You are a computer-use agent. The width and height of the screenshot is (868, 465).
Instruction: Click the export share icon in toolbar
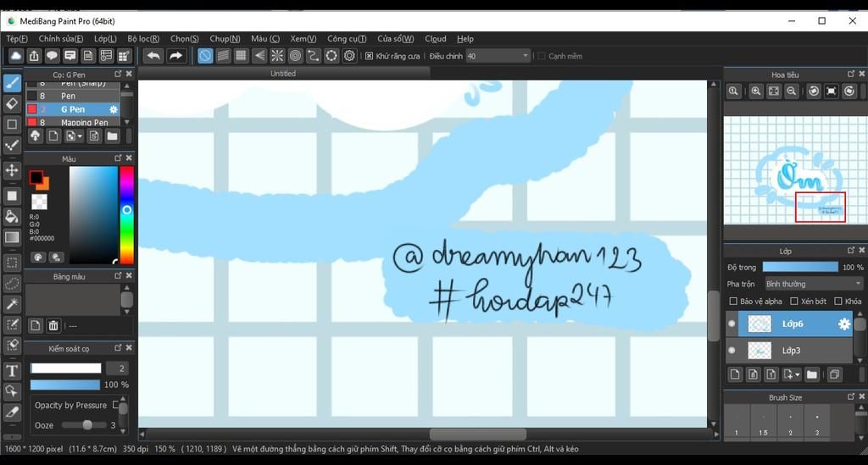point(34,56)
